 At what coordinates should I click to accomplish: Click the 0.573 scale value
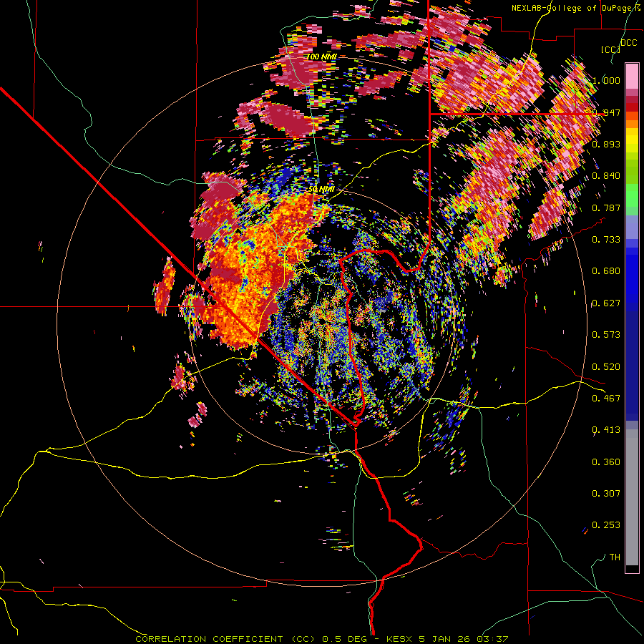point(606,335)
